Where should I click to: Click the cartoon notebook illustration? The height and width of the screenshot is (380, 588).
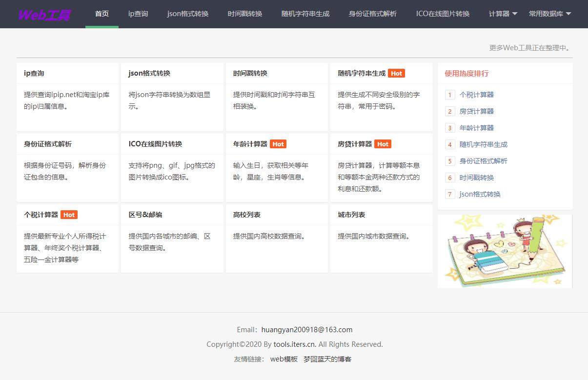coord(505,251)
